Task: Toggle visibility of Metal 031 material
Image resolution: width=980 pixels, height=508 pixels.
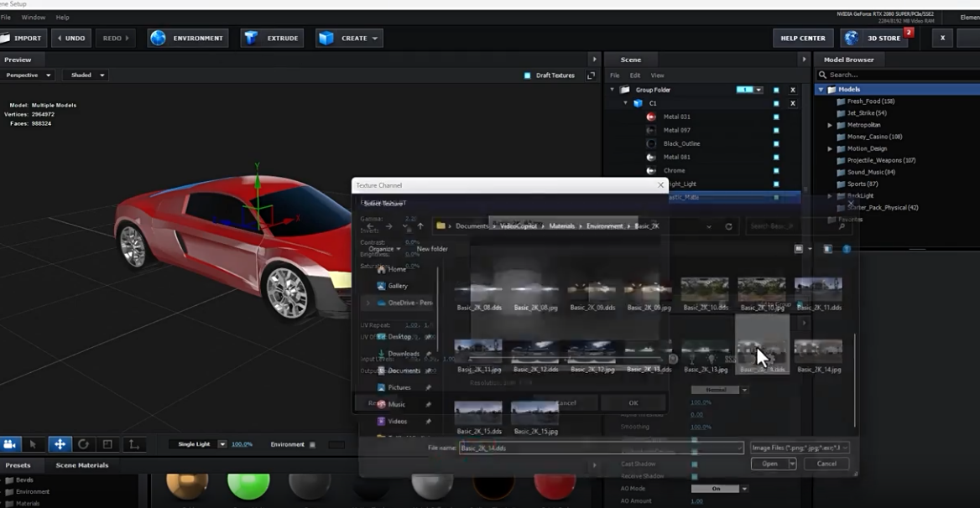Action: [776, 117]
